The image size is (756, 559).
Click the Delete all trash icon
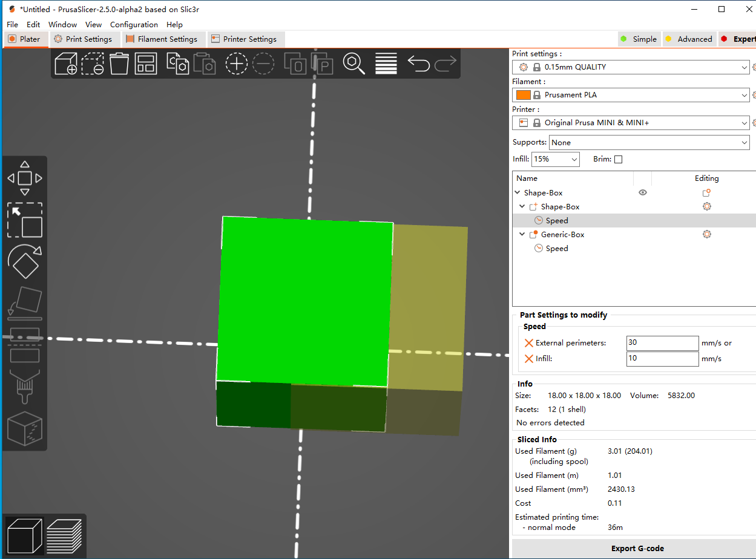click(119, 63)
